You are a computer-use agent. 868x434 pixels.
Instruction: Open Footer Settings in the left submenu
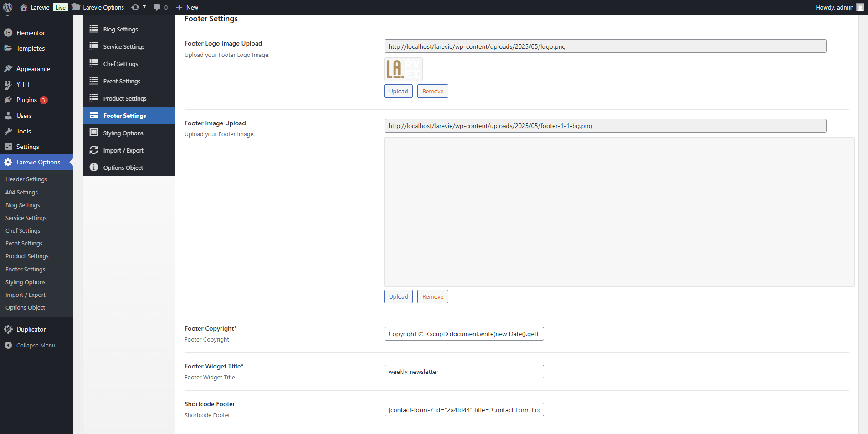click(25, 269)
